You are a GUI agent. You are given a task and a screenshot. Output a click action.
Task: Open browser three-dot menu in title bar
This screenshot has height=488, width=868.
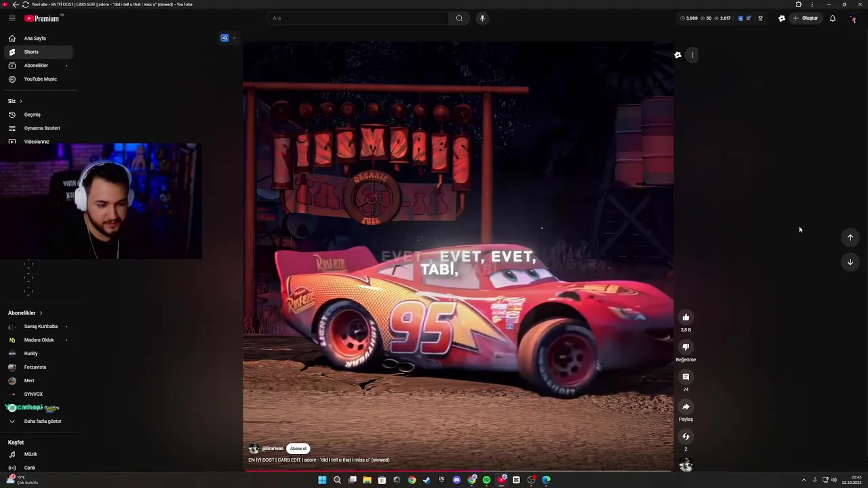(812, 4)
